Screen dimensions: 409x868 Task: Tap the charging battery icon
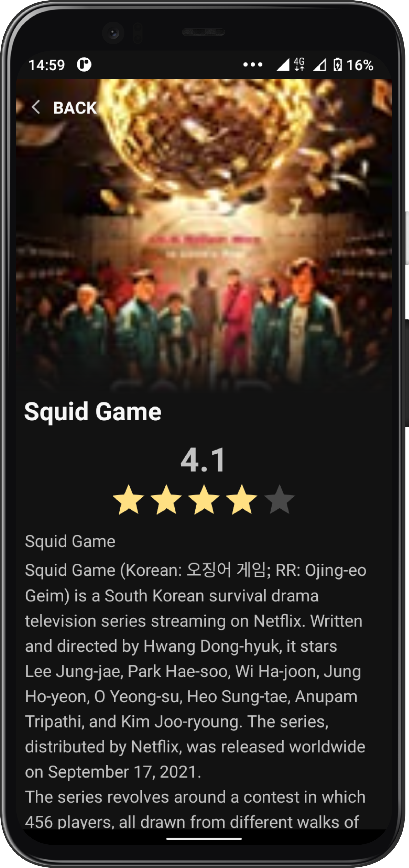coord(338,65)
